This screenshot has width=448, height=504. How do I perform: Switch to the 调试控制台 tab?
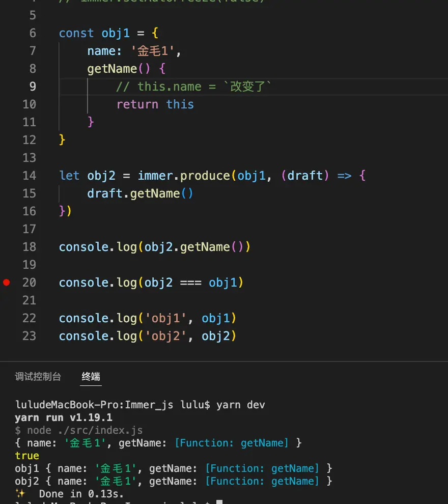pos(38,376)
